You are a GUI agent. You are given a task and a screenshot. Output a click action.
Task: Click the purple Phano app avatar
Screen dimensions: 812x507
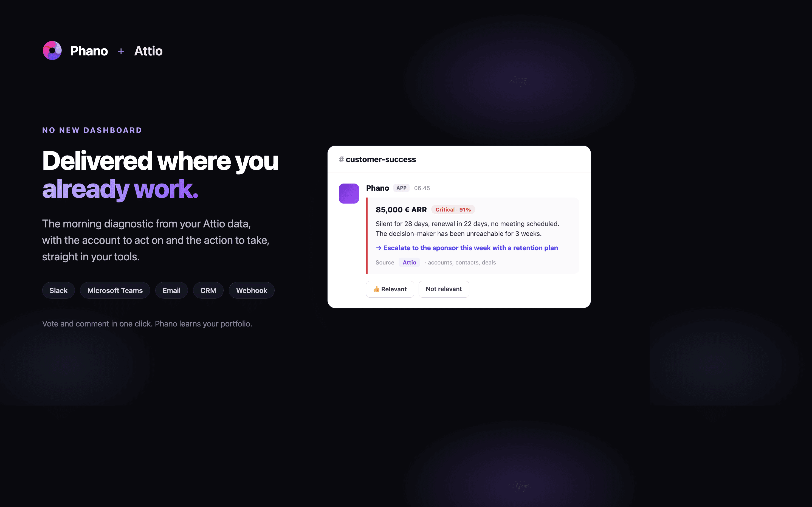(x=349, y=193)
